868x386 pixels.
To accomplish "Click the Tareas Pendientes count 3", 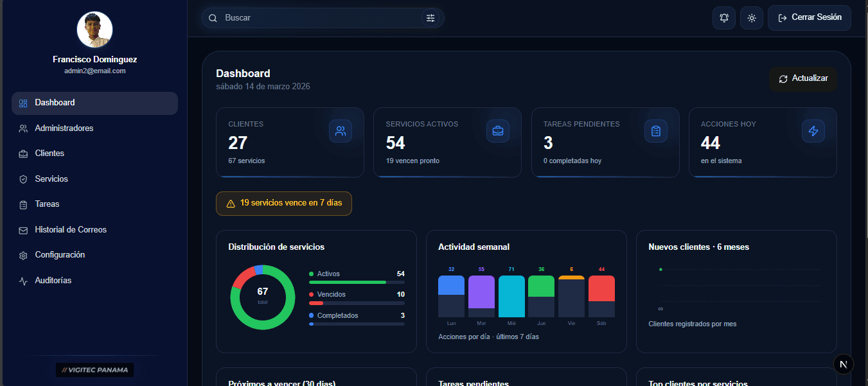I will point(548,143).
